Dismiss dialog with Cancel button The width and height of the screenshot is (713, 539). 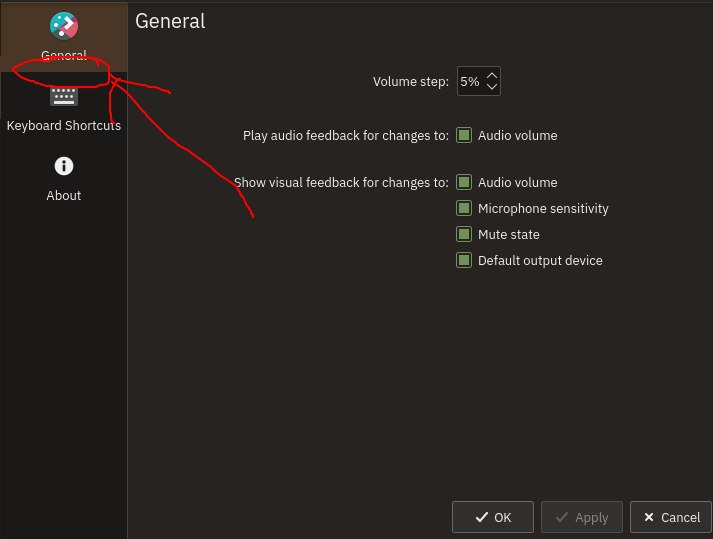[x=671, y=517]
